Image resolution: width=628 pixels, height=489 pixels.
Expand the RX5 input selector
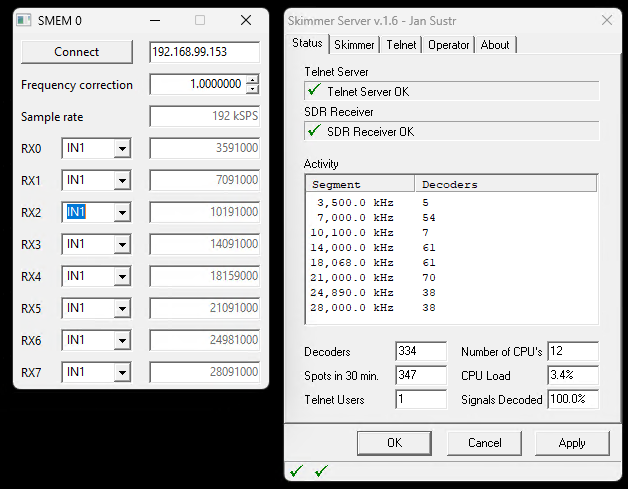(x=122, y=309)
